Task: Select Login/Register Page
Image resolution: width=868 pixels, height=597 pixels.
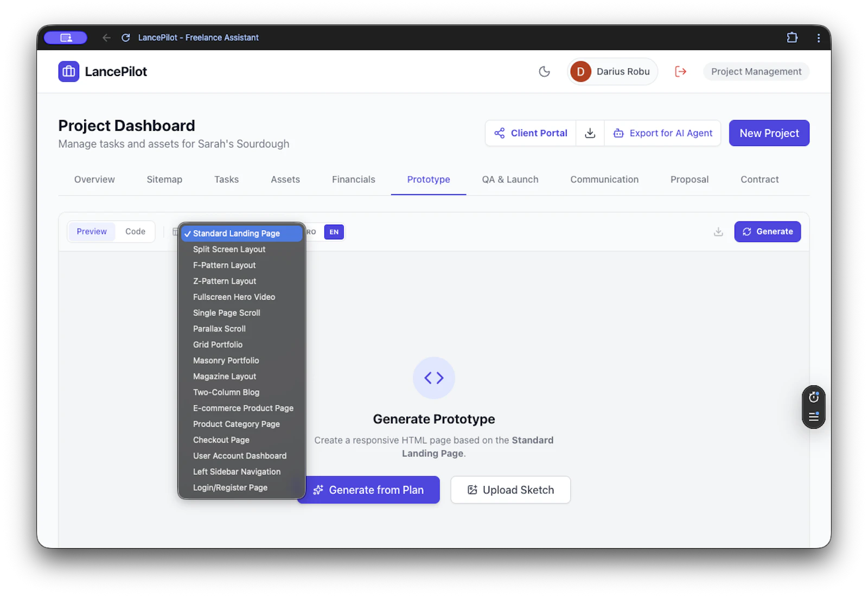Action: point(241,487)
